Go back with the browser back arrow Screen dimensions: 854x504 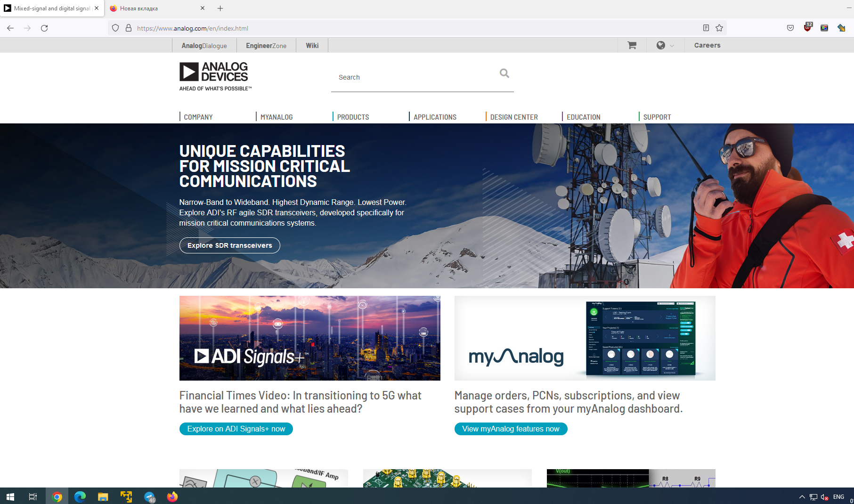point(10,28)
